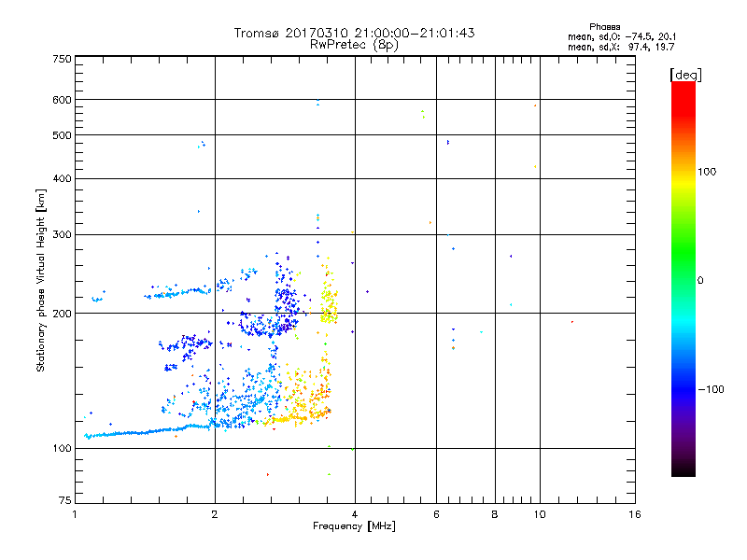This screenshot has height=560, width=747.
Task: Click the '750' y-axis tick label
Action: 62,59
